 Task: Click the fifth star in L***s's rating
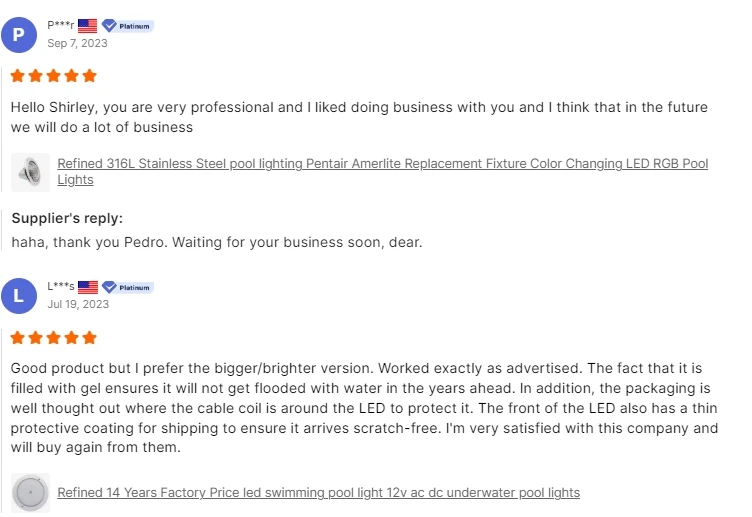coord(90,338)
